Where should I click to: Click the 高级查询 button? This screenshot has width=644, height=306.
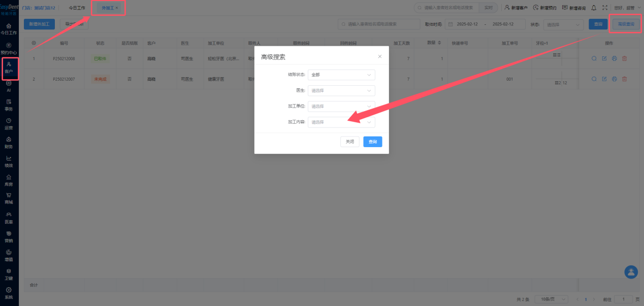pyautogui.click(x=626, y=24)
